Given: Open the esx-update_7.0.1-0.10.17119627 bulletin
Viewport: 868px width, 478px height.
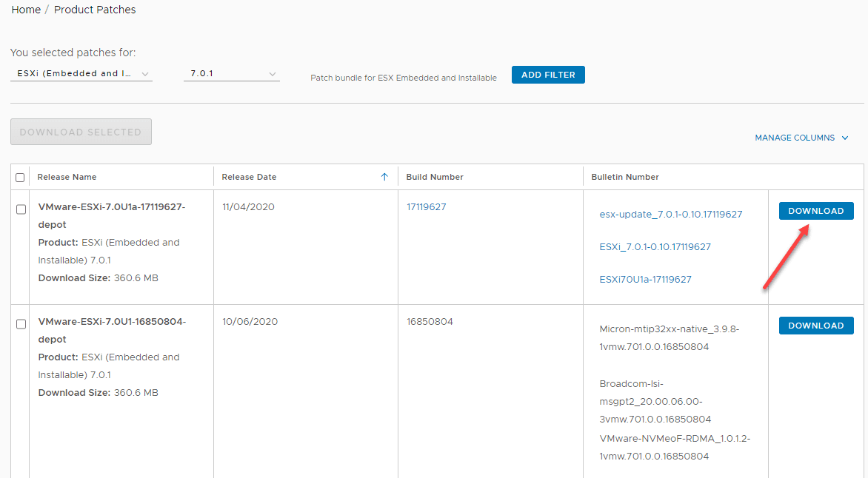Looking at the screenshot, I should pyautogui.click(x=670, y=214).
